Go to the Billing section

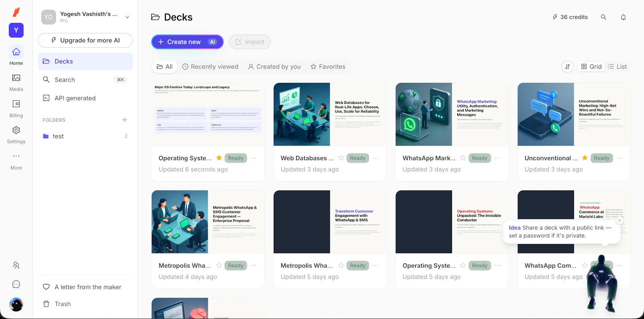coord(16,109)
